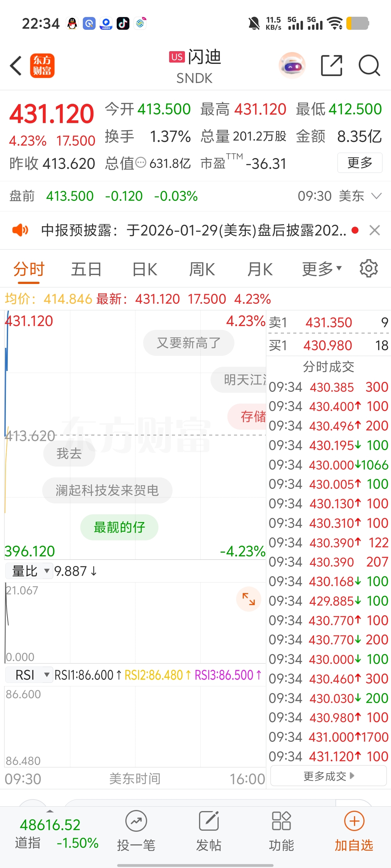Tap the 我去 comment bubble

pyautogui.click(x=69, y=454)
